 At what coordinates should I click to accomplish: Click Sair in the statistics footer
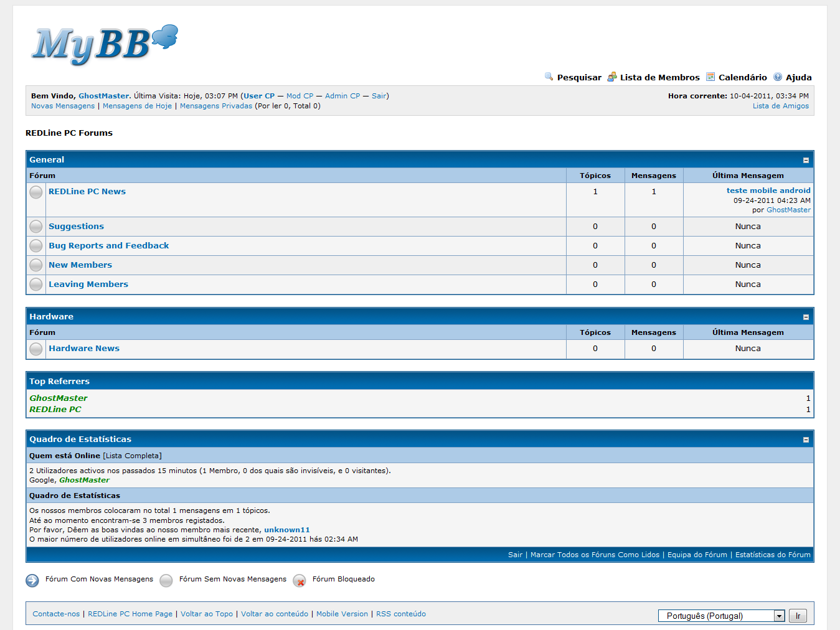click(515, 555)
